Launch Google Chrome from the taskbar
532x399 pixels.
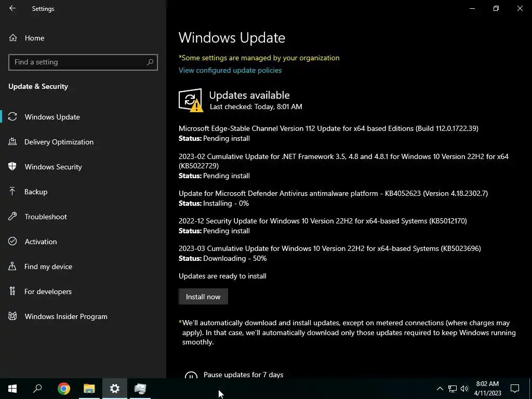click(64, 389)
